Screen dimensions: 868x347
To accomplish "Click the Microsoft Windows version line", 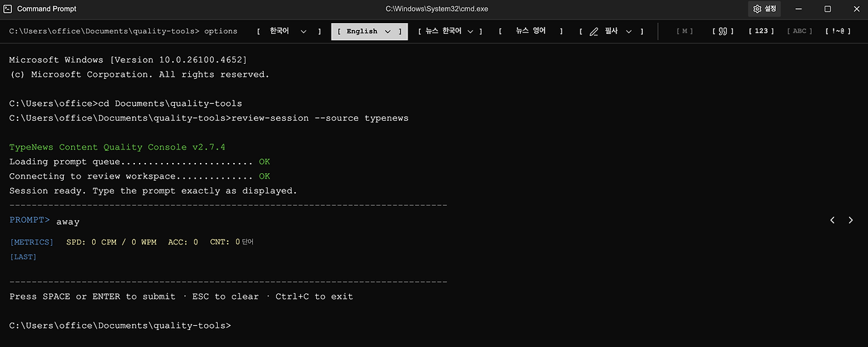I will [128, 60].
